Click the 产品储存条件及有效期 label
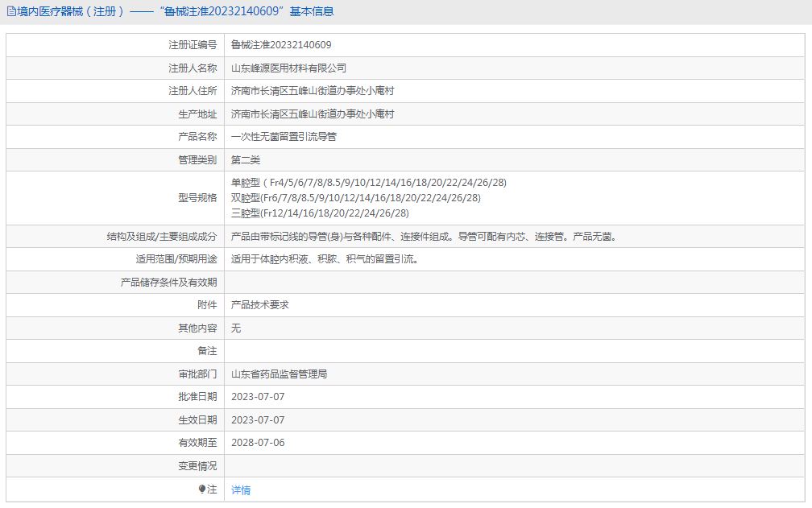This screenshot has width=812, height=508. click(x=169, y=282)
